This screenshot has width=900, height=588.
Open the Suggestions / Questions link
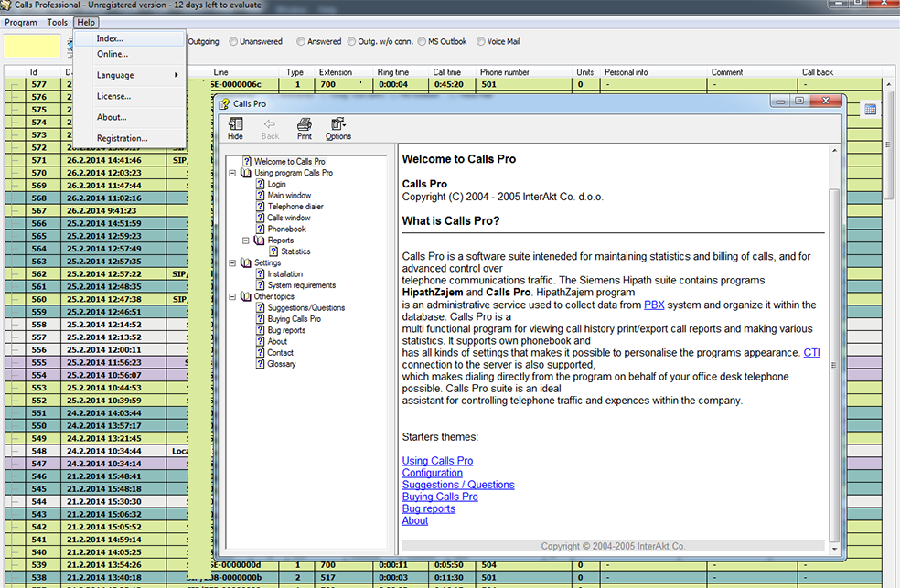pos(458,485)
